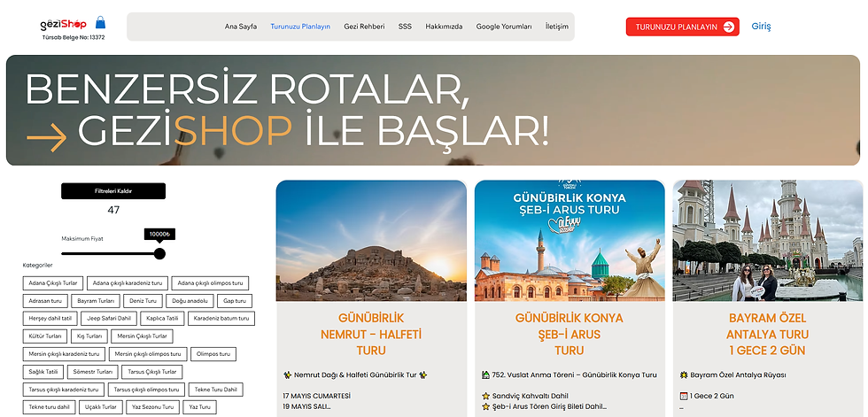
Task: Select the Kış Turları tag
Action: pos(89,336)
